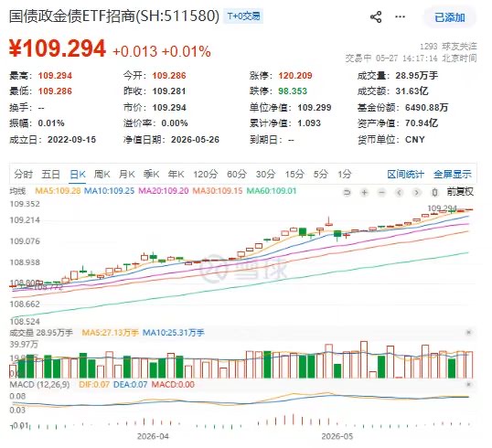Viewport: 492px width, 448px height.
Task: Click the 累计净值 value 1.093
Action: 309,123
